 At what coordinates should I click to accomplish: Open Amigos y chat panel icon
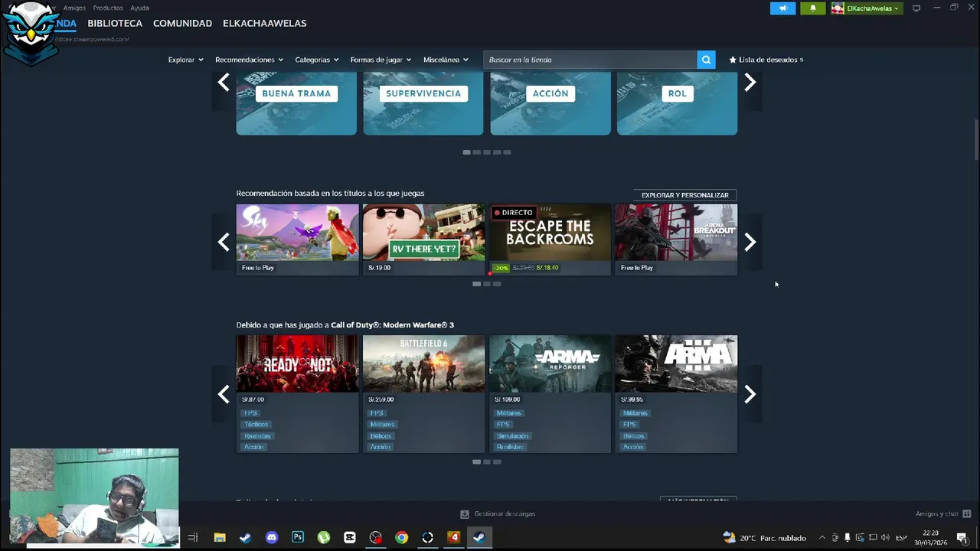tap(966, 514)
